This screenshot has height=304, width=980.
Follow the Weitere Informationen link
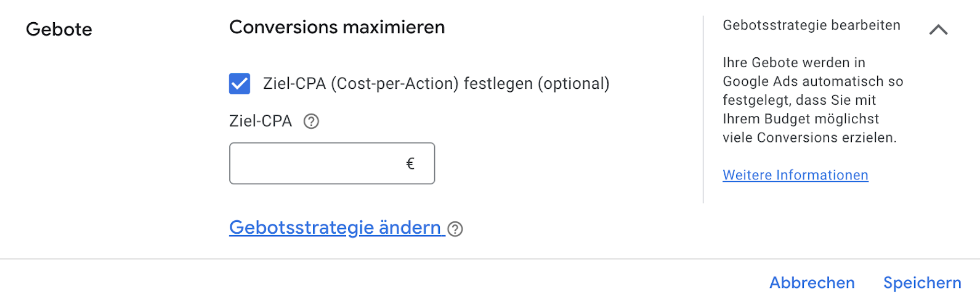coord(795,175)
